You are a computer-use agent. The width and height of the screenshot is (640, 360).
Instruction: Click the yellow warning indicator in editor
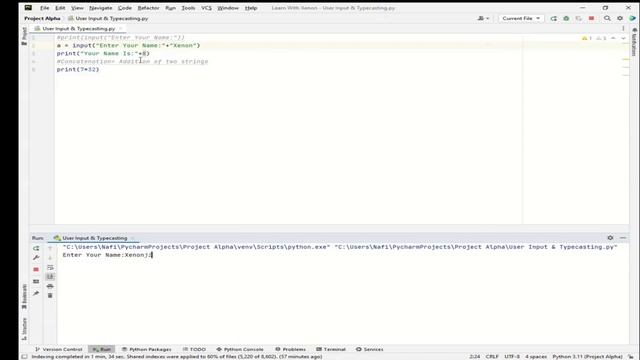(x=587, y=38)
